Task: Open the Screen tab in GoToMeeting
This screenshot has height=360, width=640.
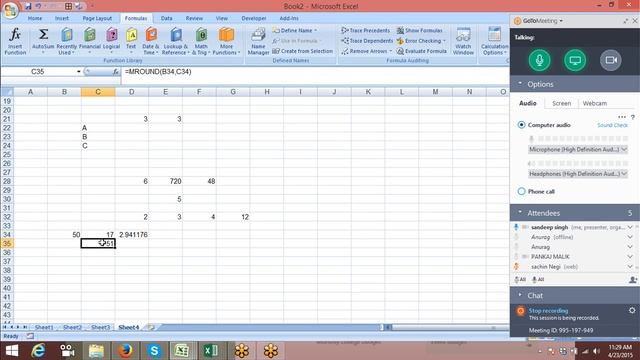Action: tap(562, 104)
